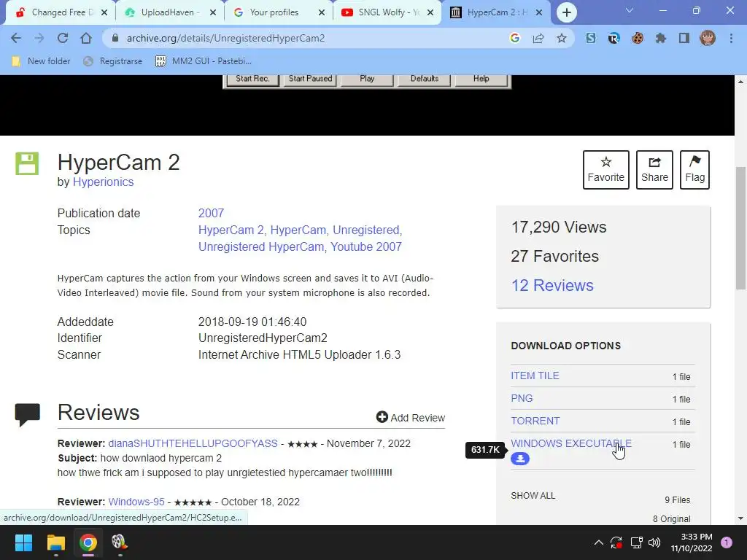Open the Windows Start menu
The width and height of the screenshot is (747, 560).
[x=23, y=542]
